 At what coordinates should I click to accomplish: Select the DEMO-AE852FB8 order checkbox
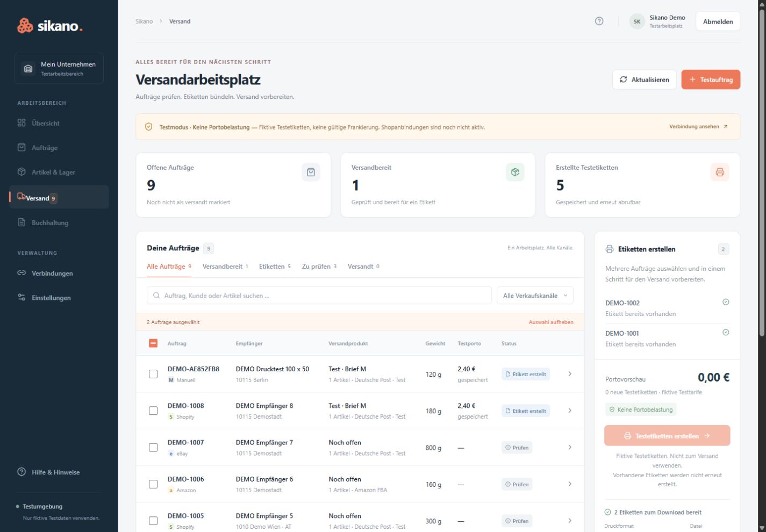(153, 374)
